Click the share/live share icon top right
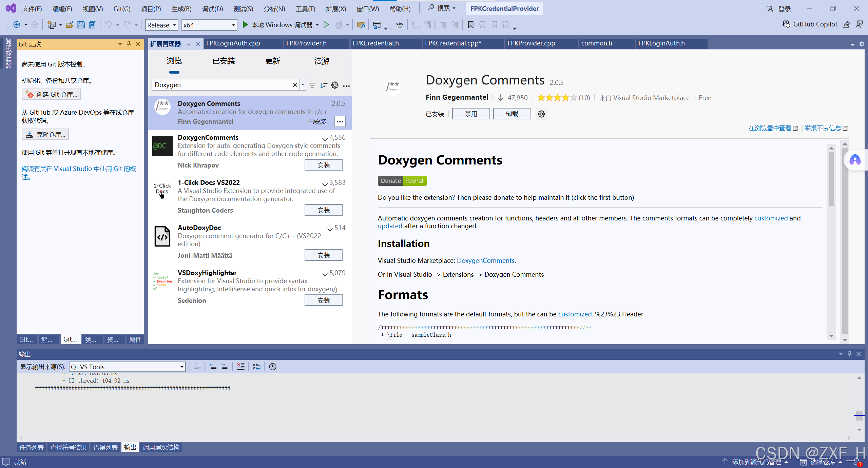868x468 pixels. (846, 24)
